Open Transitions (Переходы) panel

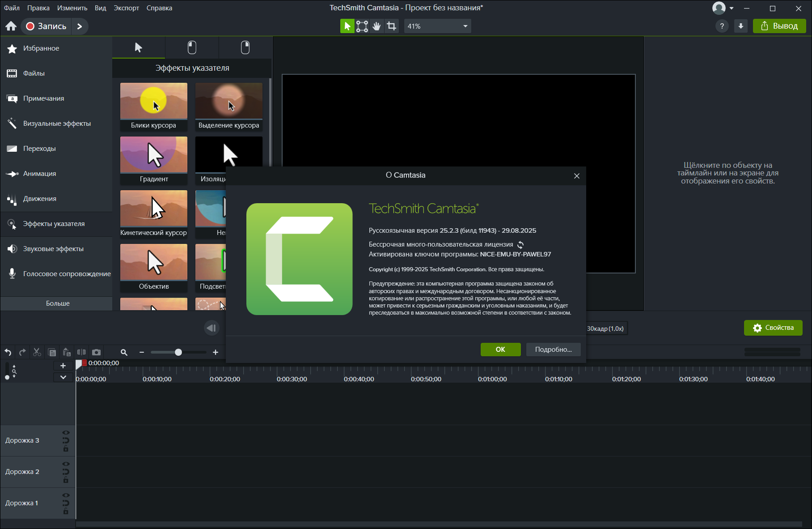[x=56, y=149]
